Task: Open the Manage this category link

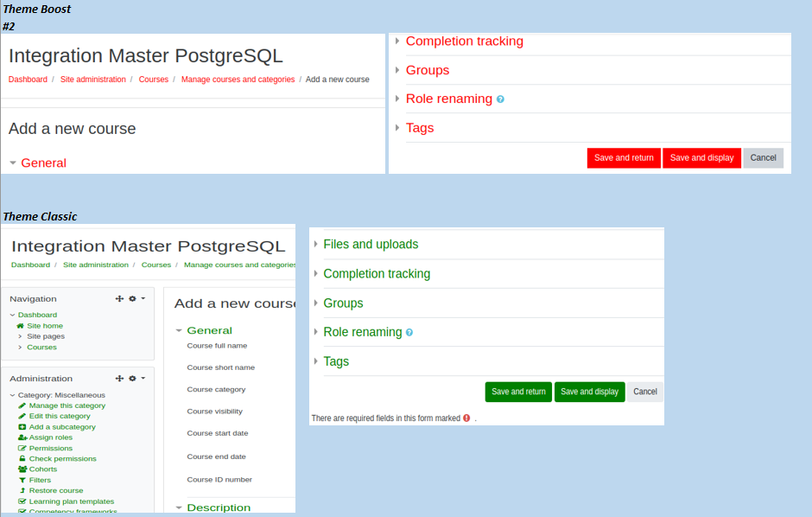Action: click(67, 405)
